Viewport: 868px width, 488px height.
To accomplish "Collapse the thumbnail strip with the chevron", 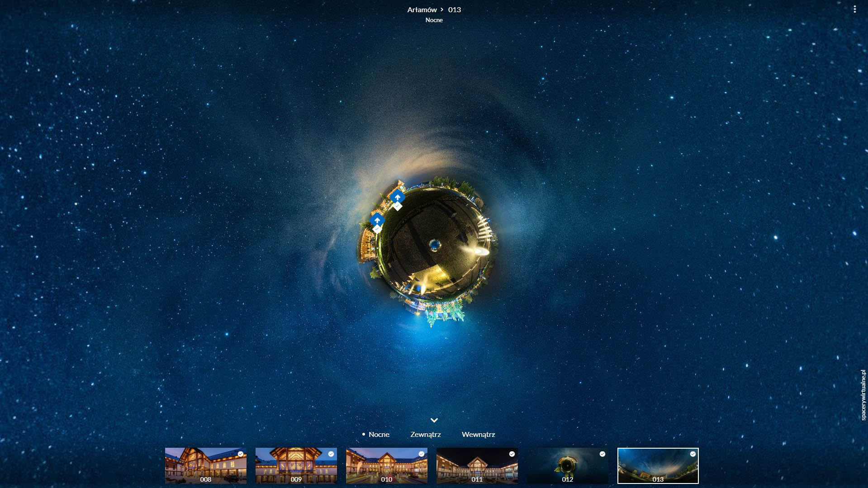I will [434, 420].
